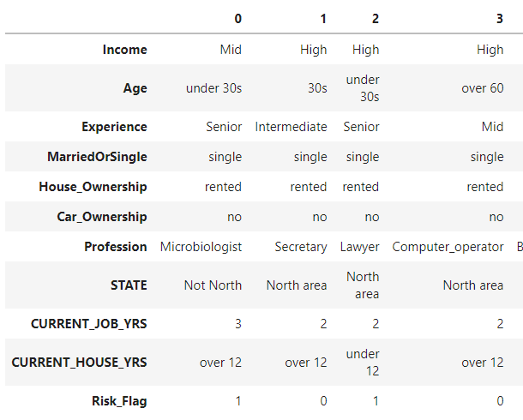Image resolution: width=523 pixels, height=420 pixels.
Task: Select the Age row label
Action: (135, 88)
